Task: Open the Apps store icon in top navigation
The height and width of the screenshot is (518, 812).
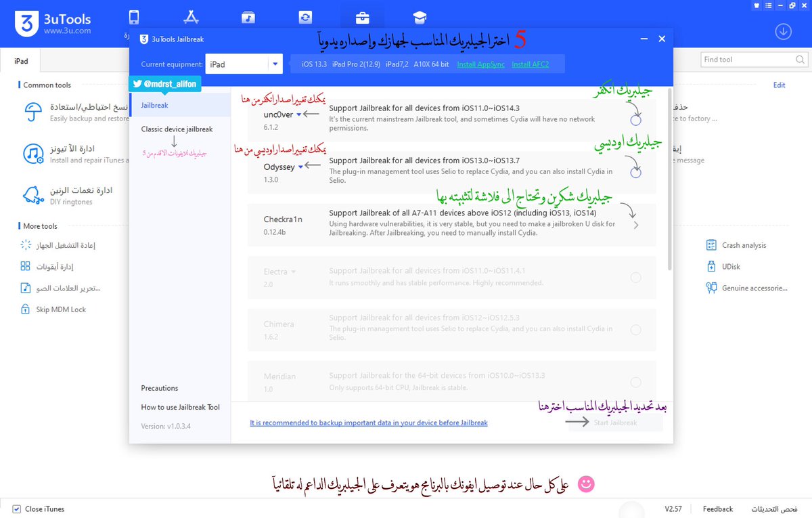Action: pyautogui.click(x=190, y=17)
